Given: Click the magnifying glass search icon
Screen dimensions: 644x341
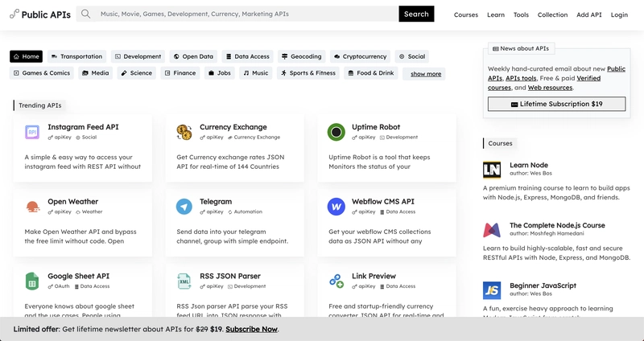Looking at the screenshot, I should (85, 14).
